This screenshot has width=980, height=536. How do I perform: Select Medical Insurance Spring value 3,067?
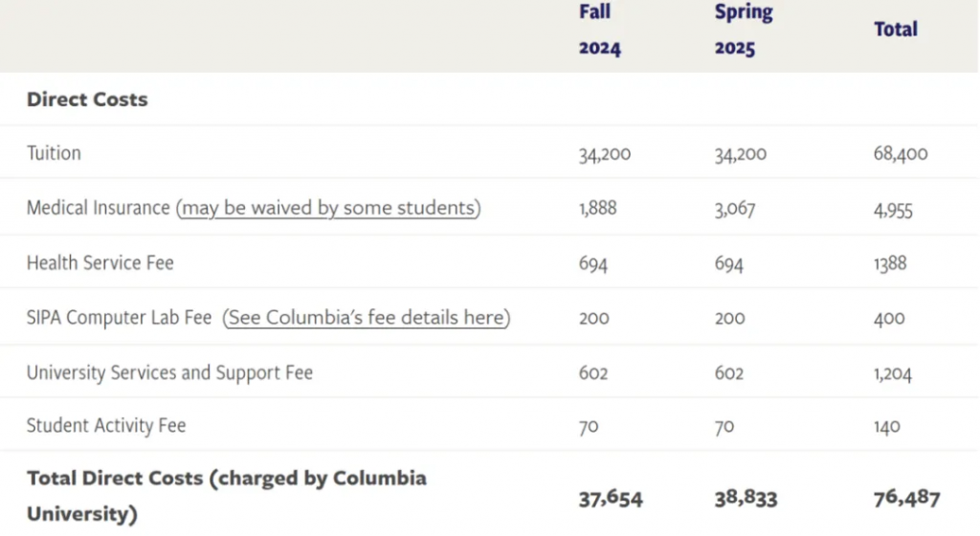(735, 209)
